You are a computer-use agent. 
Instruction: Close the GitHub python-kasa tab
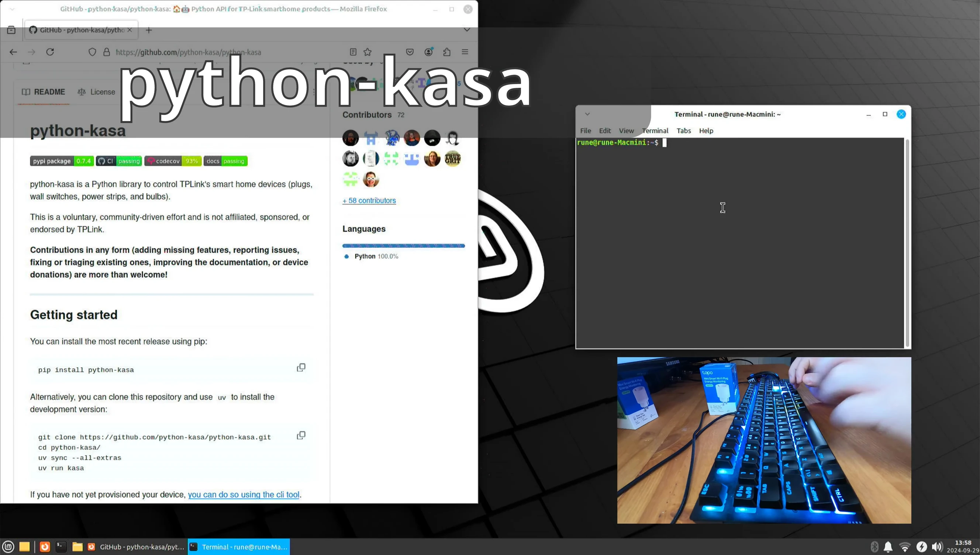(x=130, y=30)
